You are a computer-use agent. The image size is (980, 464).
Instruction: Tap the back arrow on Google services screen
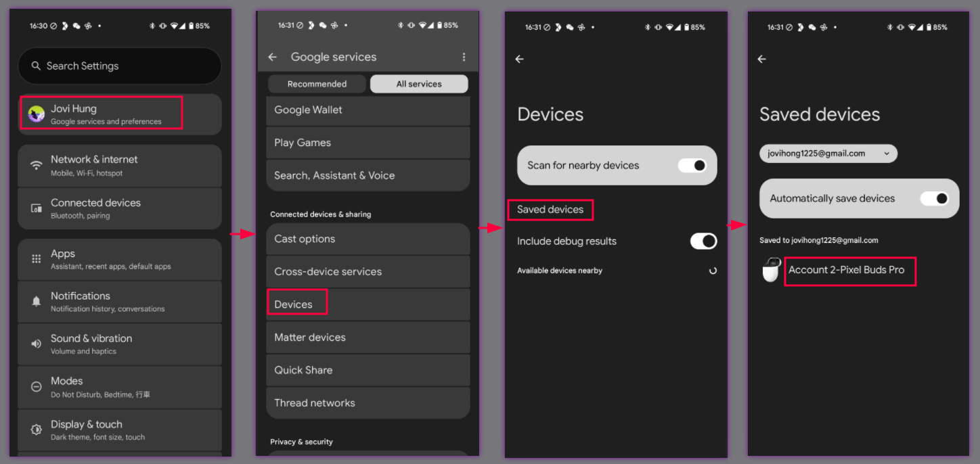pyautogui.click(x=272, y=57)
